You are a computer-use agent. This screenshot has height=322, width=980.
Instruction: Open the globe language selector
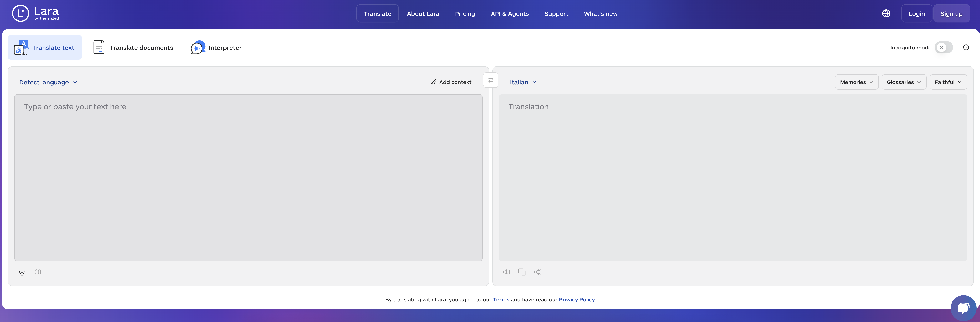click(x=886, y=13)
